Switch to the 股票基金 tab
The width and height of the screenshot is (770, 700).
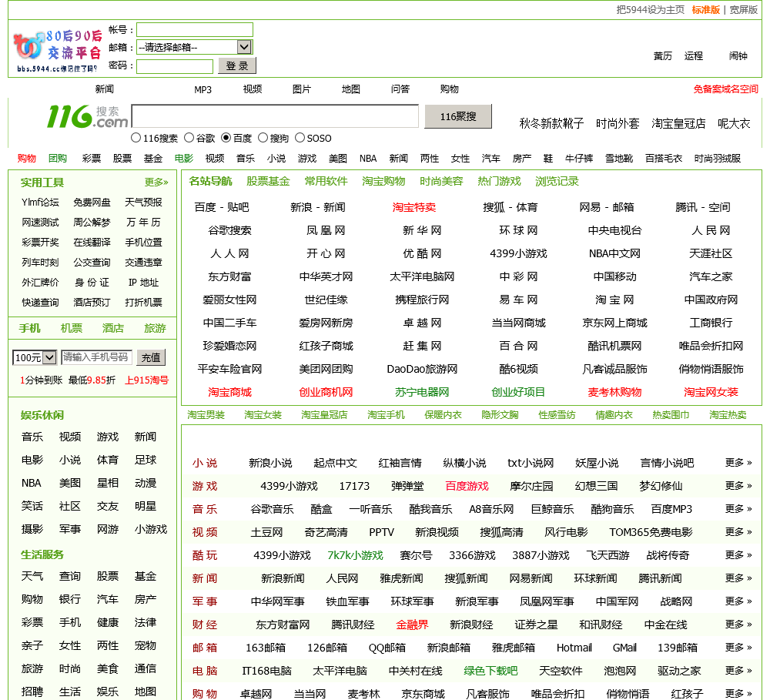268,182
